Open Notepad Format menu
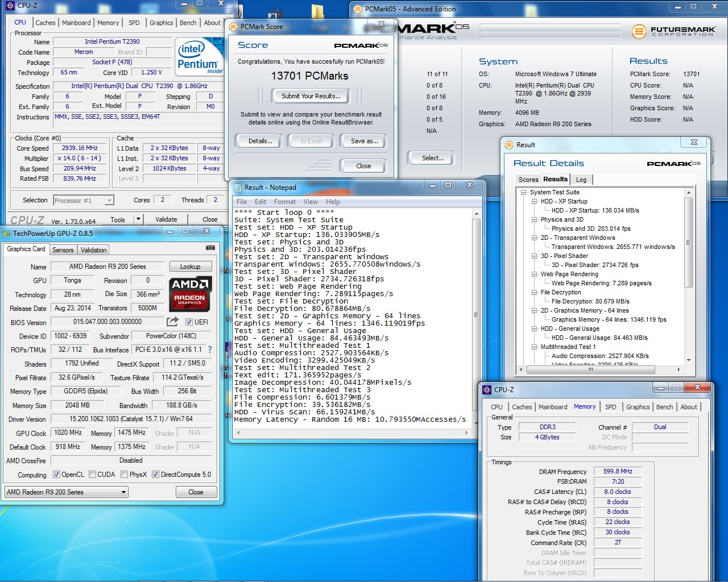 (x=285, y=202)
